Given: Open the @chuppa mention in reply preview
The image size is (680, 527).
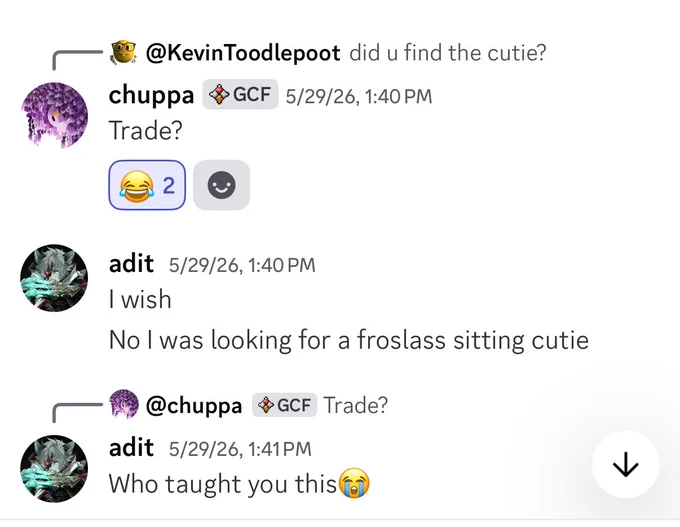Looking at the screenshot, I should tap(194, 406).
